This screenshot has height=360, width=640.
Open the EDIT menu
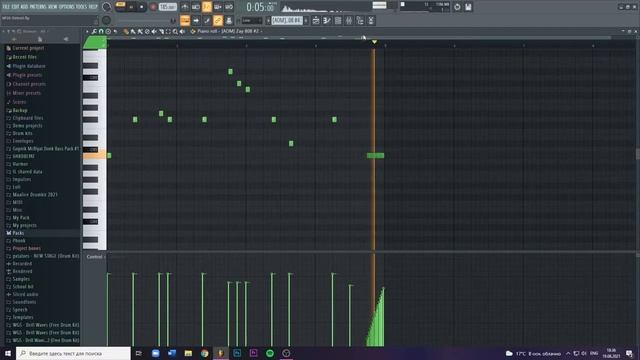pos(15,7)
